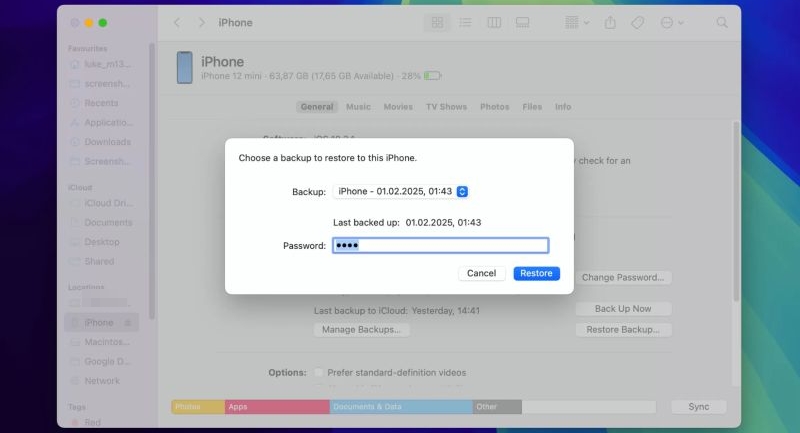Click the Documents & Data storage segment

(401, 406)
